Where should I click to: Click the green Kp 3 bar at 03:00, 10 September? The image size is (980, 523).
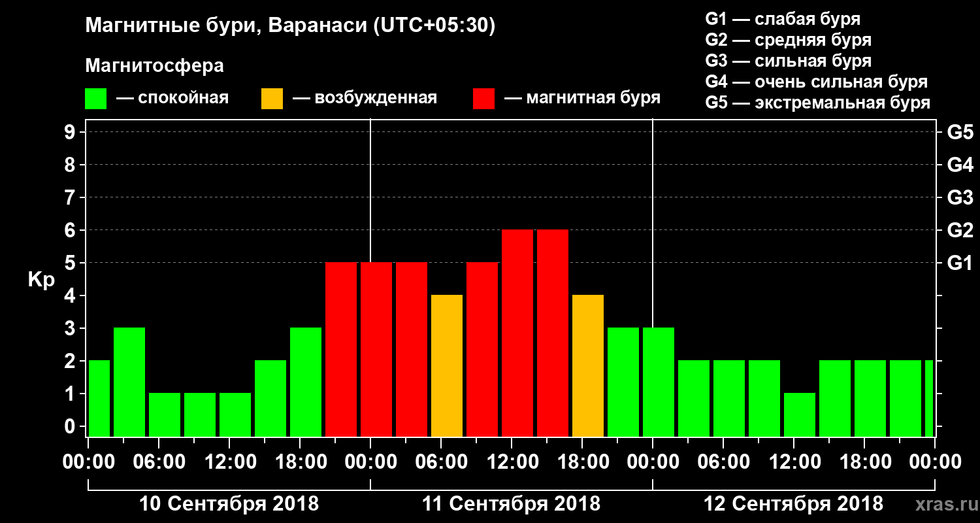pos(129,382)
